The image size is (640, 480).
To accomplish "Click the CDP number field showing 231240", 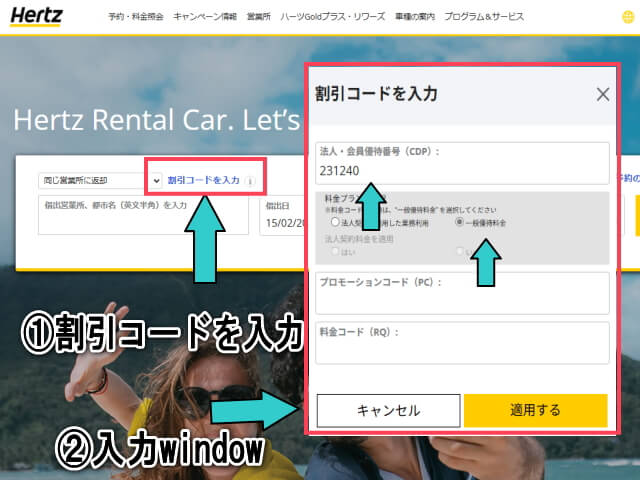I will point(462,163).
